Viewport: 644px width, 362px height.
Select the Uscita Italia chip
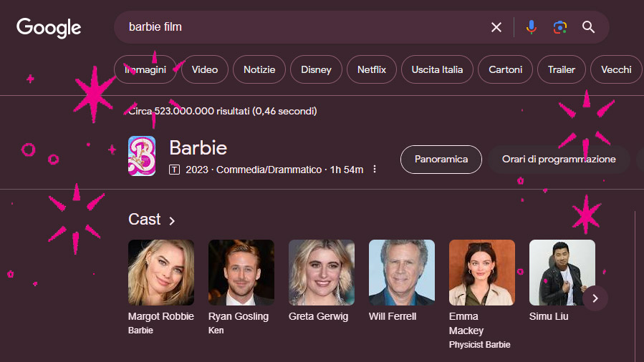point(437,69)
